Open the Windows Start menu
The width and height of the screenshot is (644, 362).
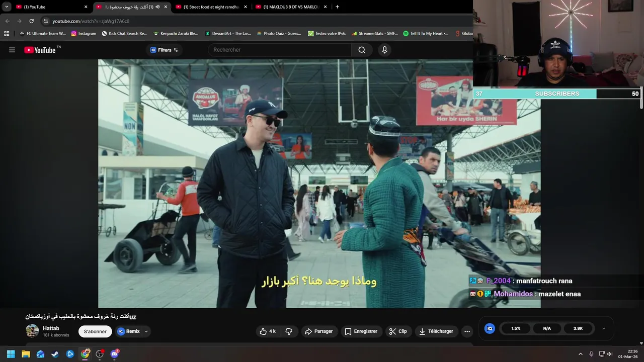point(11,354)
